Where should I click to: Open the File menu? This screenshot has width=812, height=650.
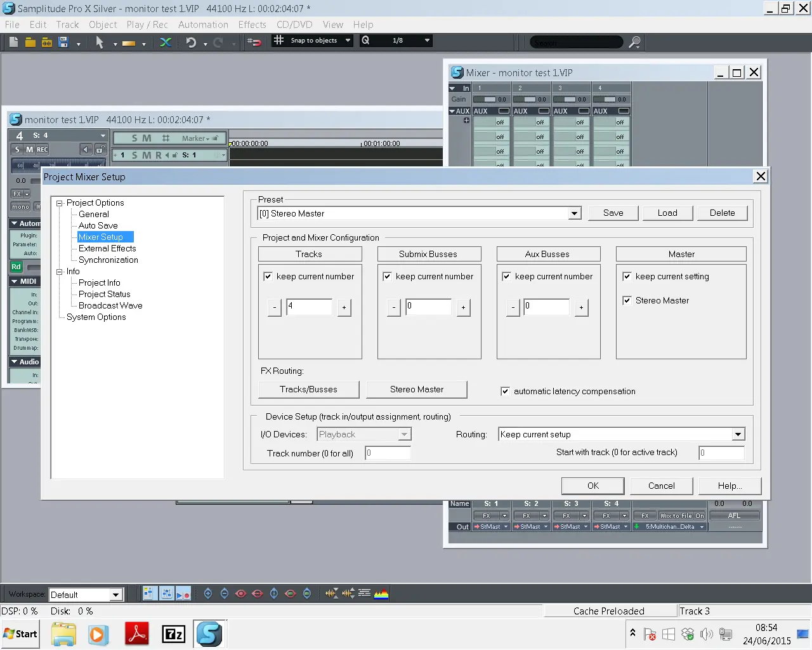tap(12, 25)
